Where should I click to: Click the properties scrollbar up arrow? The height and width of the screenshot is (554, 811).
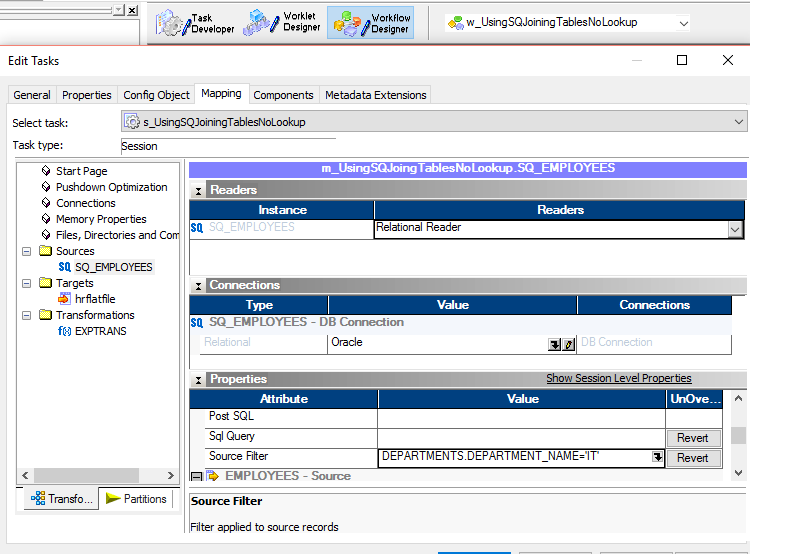tap(739, 398)
